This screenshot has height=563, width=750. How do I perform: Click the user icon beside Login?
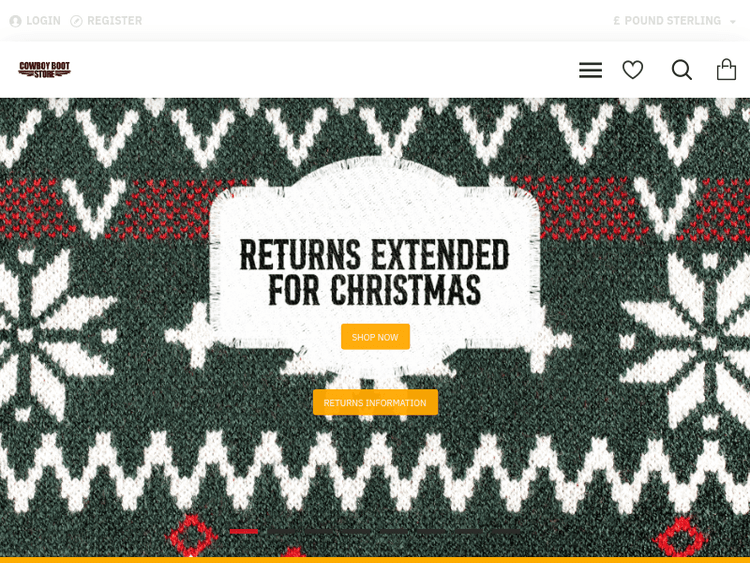tap(15, 21)
